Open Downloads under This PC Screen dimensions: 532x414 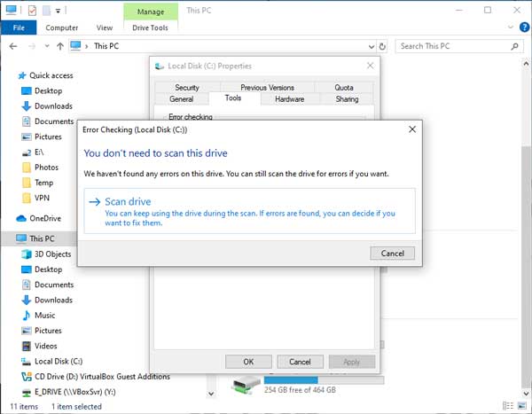tap(47, 300)
